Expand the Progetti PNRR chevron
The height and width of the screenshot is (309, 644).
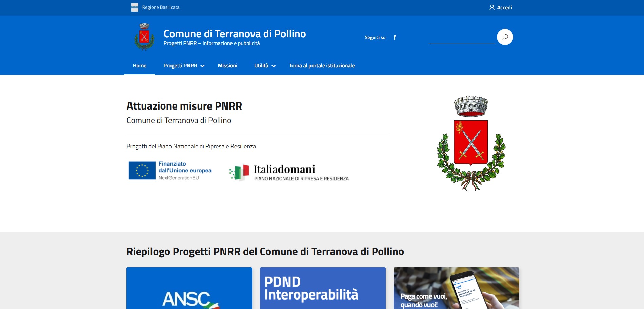[202, 66]
